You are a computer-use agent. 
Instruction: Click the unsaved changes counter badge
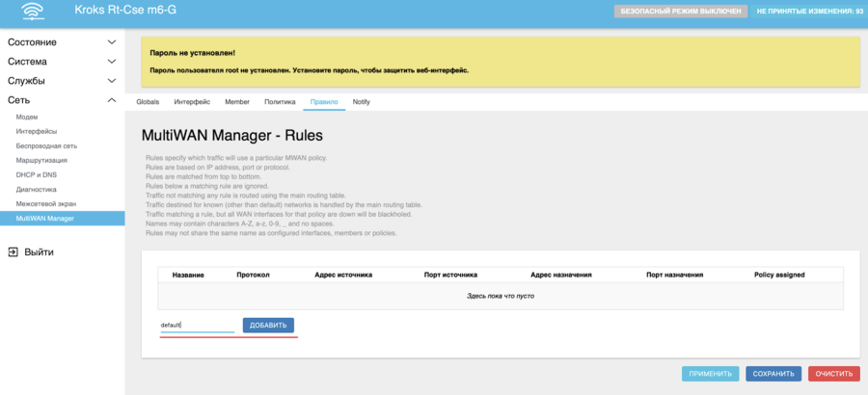tap(809, 12)
